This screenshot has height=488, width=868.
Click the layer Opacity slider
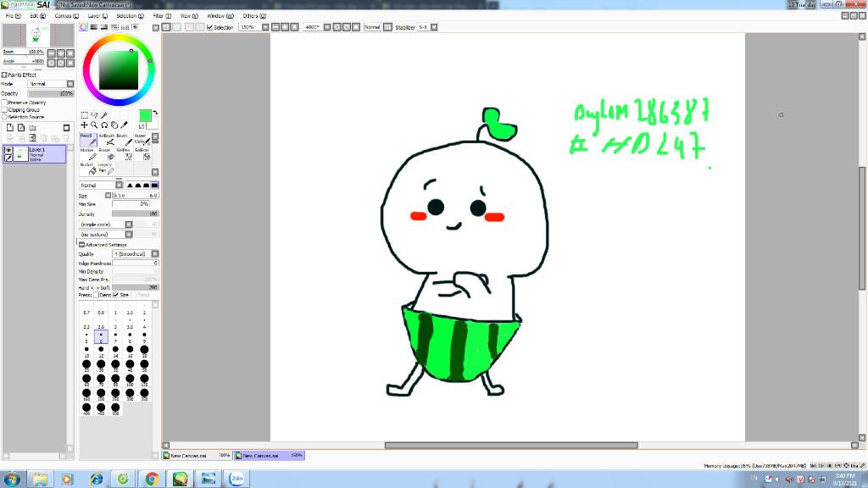pos(50,93)
